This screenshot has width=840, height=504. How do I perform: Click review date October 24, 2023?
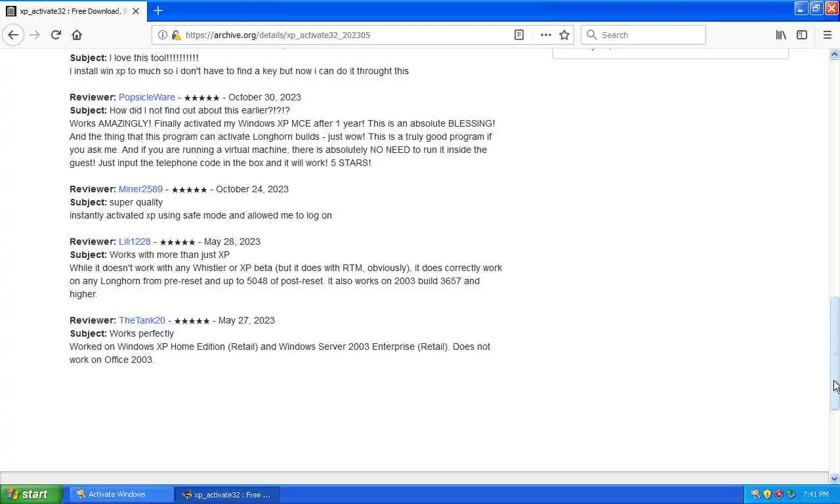(x=252, y=189)
